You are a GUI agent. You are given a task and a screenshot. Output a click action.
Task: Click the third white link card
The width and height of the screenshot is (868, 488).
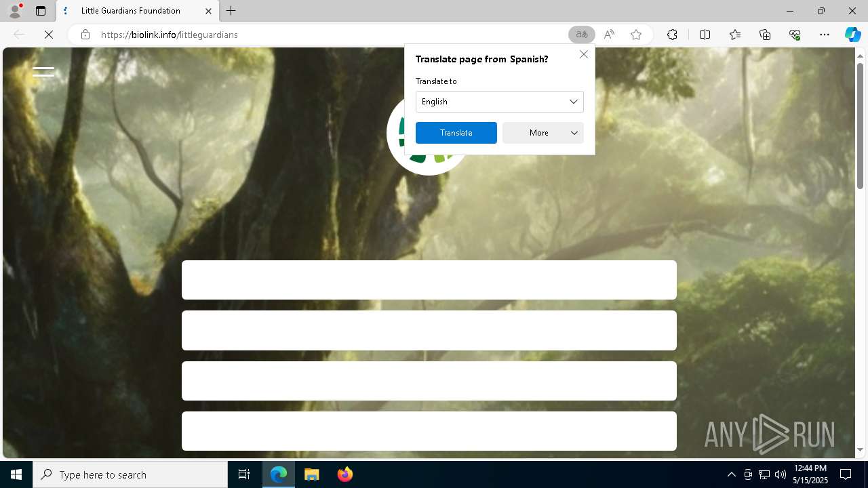pyautogui.click(x=429, y=381)
